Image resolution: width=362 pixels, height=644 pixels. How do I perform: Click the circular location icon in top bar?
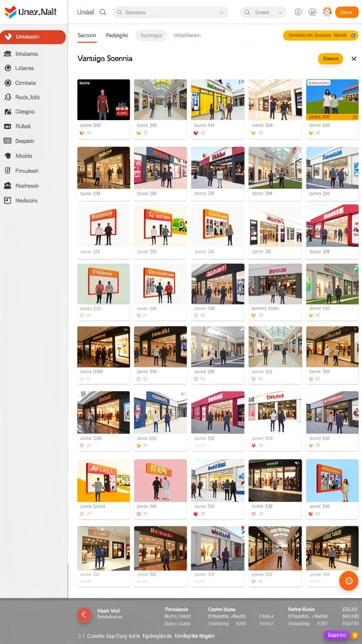tap(299, 12)
